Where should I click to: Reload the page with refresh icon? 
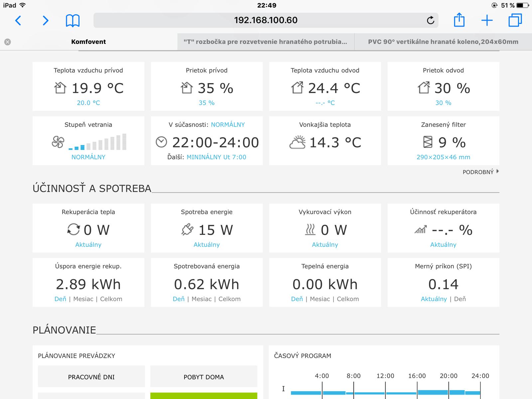[x=430, y=20]
